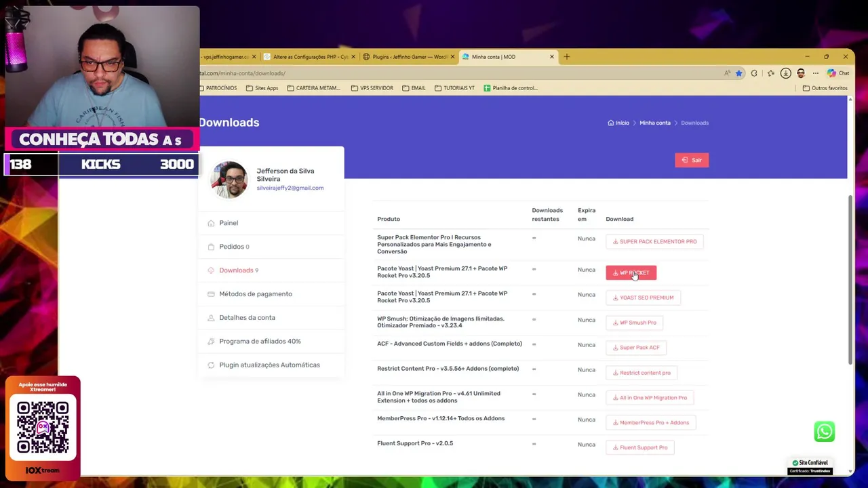This screenshot has height=488, width=868.
Task: Click the silveirajeffy@gmail.com email link
Action: click(290, 188)
